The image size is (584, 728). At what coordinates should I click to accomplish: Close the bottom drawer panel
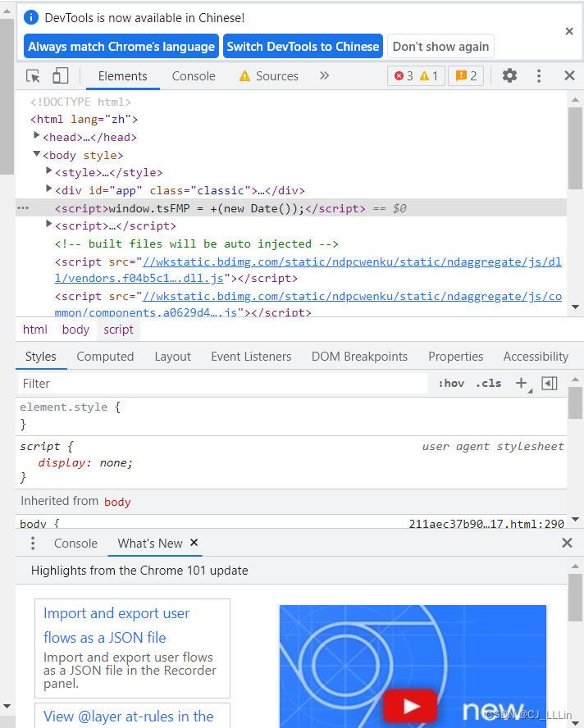[x=567, y=543]
